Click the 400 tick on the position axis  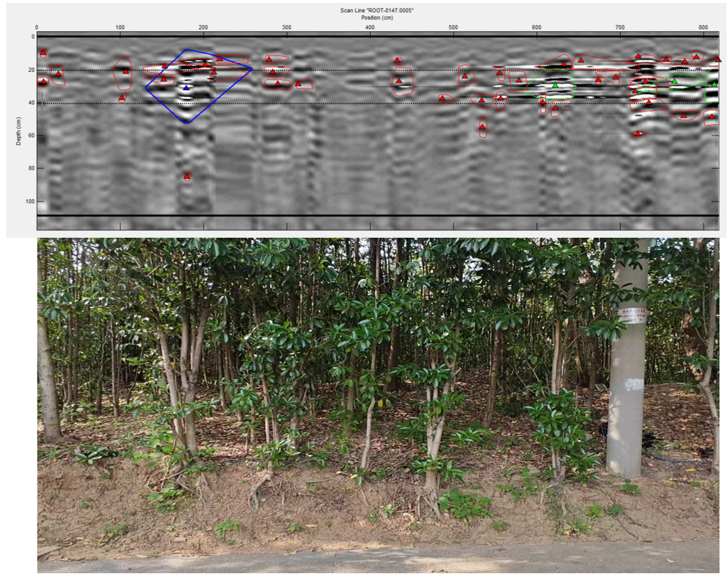pyautogui.click(x=370, y=27)
